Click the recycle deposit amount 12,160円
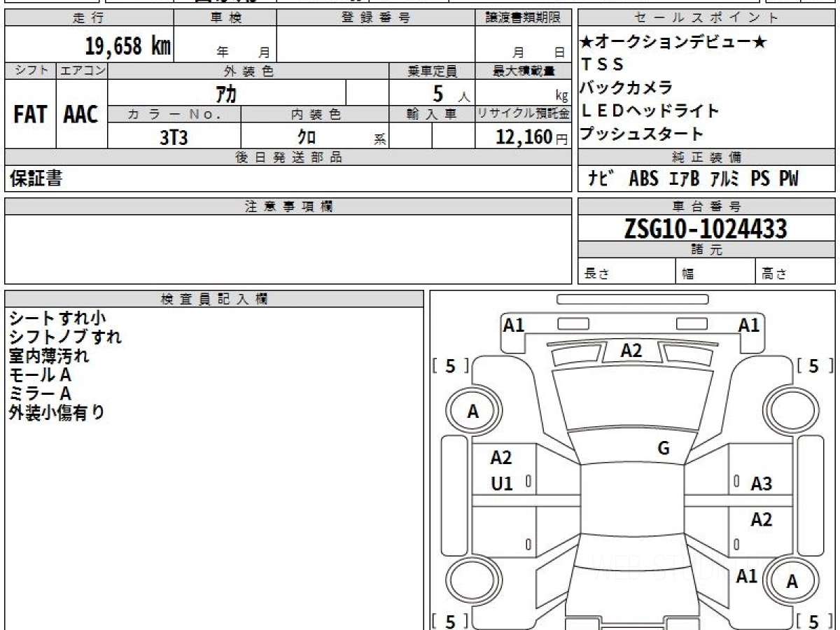This screenshot has height=630, width=840. (523, 137)
